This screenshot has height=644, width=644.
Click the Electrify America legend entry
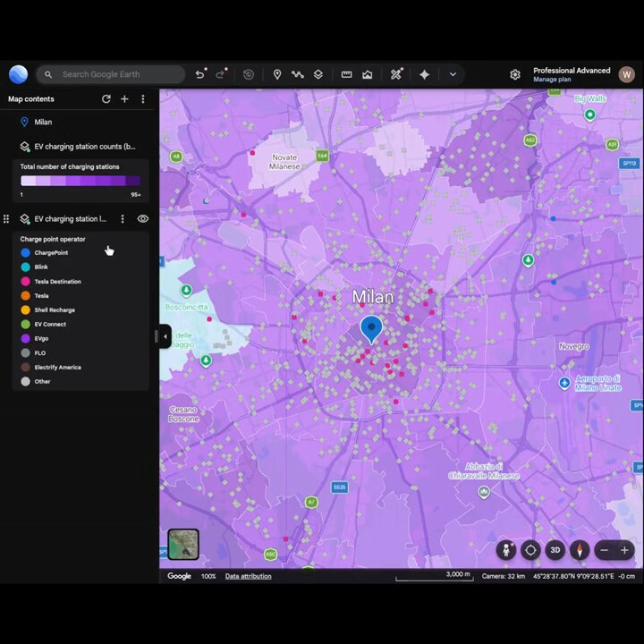[x=50, y=368]
